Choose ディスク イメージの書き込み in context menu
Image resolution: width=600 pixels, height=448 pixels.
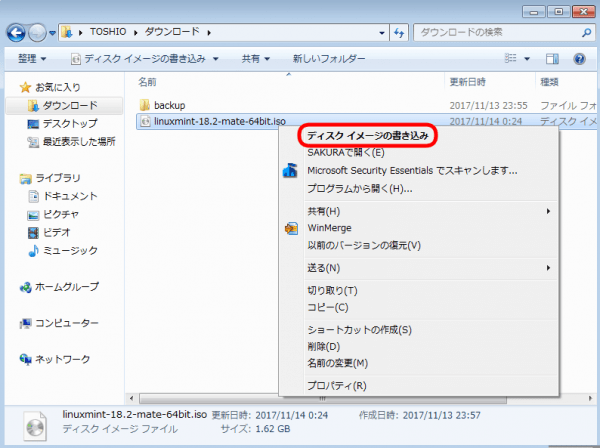(367, 135)
